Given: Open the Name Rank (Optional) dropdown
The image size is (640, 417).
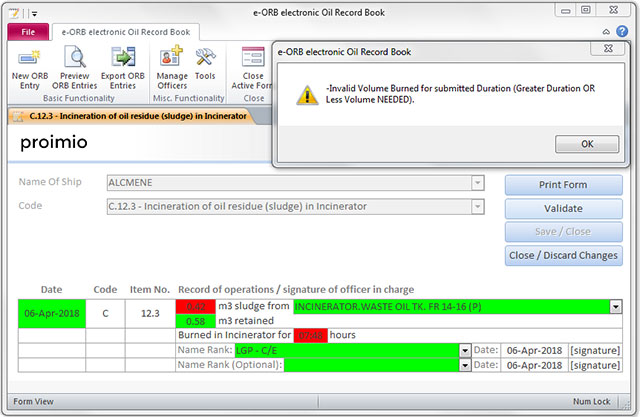Looking at the screenshot, I should [x=465, y=365].
